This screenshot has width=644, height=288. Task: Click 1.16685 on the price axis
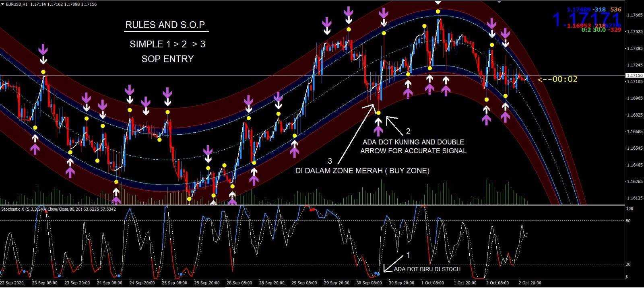[x=635, y=132]
